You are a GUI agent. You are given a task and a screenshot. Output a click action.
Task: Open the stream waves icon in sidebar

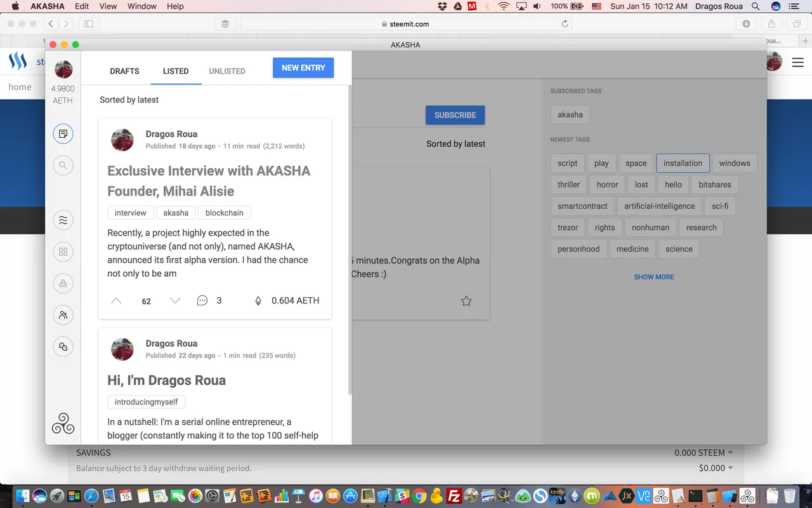[x=63, y=220]
